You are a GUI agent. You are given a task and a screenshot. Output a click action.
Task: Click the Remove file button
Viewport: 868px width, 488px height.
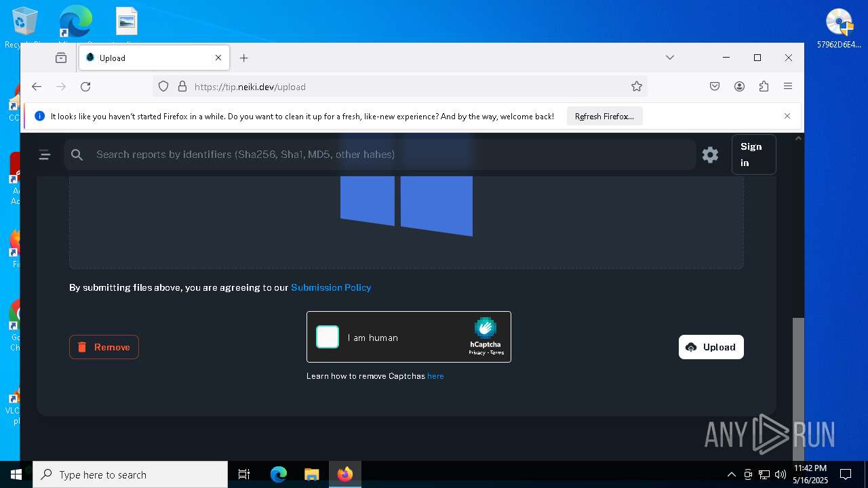(x=104, y=347)
